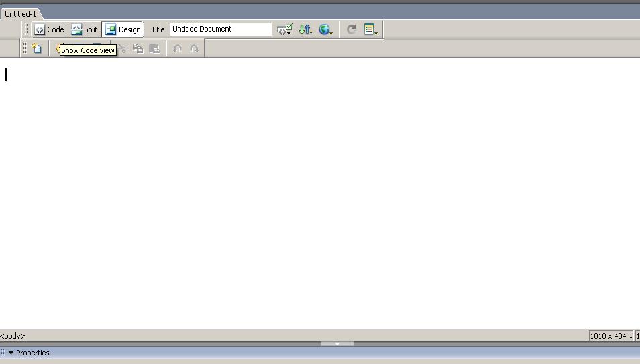Viewport: 640px width, 364px height.
Task: Open the Validate markup menu icon
Action: click(285, 29)
